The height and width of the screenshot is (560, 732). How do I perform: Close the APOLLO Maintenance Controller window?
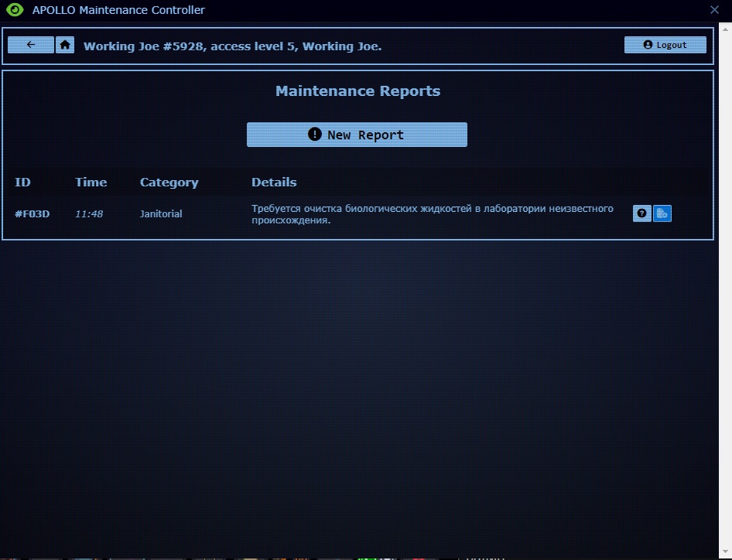pos(714,10)
